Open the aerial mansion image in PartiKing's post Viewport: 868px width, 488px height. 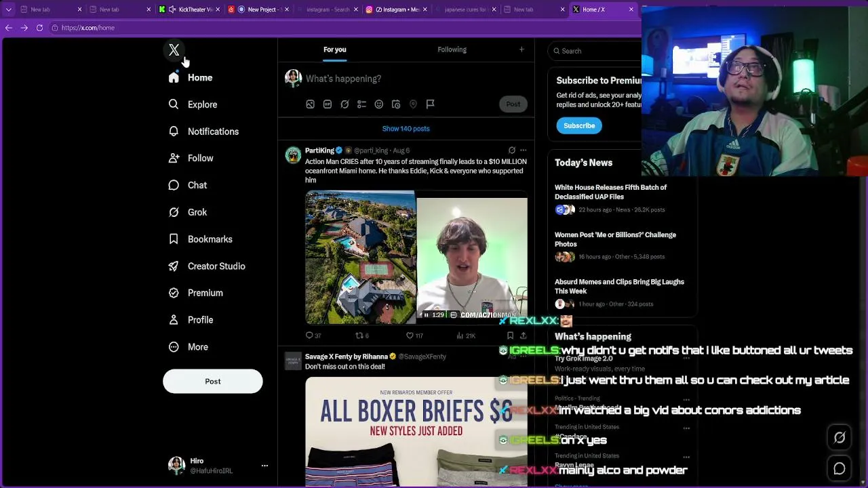[360, 258]
